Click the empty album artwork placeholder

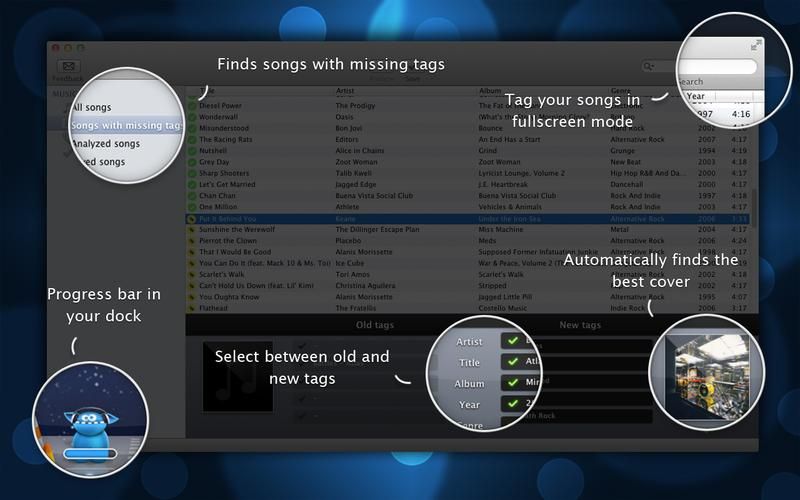[238, 377]
